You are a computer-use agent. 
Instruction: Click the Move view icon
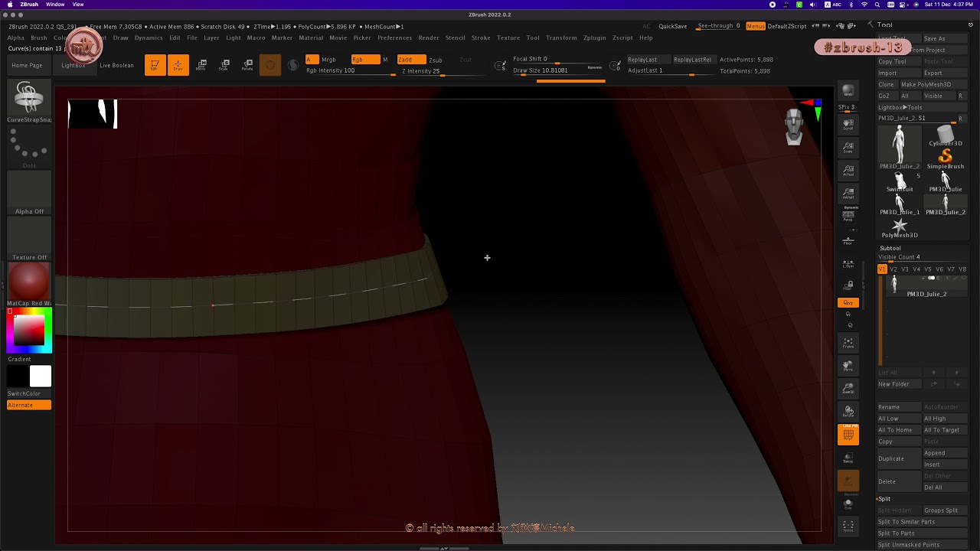[x=848, y=367]
